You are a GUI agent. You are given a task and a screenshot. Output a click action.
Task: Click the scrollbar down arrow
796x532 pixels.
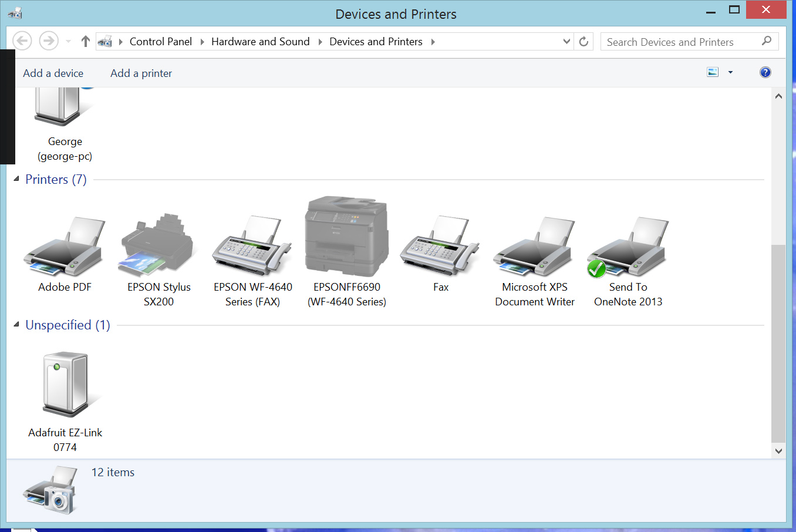click(778, 451)
